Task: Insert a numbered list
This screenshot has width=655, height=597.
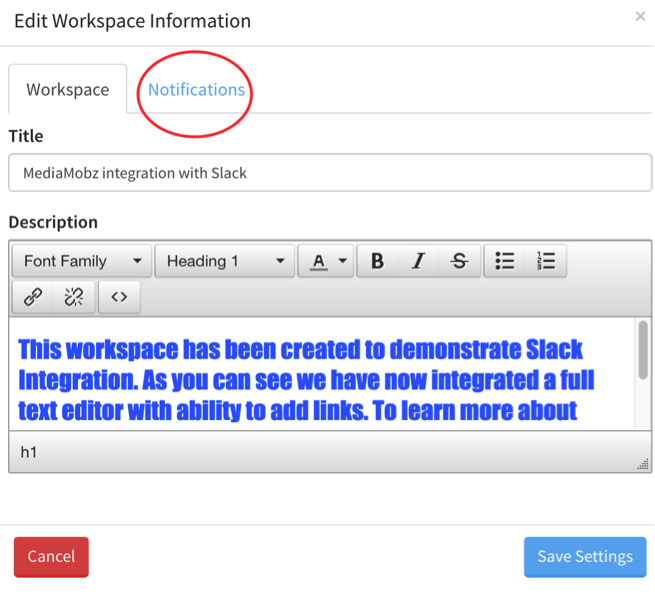Action: pyautogui.click(x=546, y=261)
